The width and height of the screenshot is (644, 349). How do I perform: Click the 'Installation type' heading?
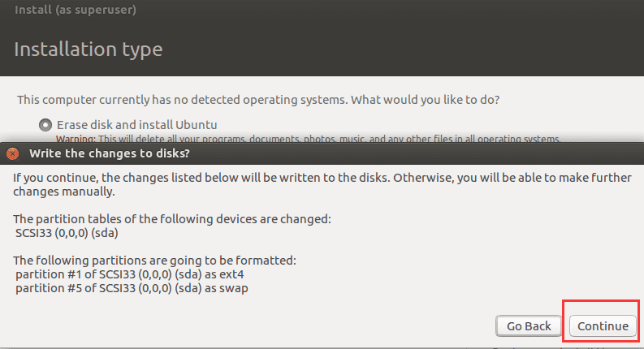tap(89, 50)
